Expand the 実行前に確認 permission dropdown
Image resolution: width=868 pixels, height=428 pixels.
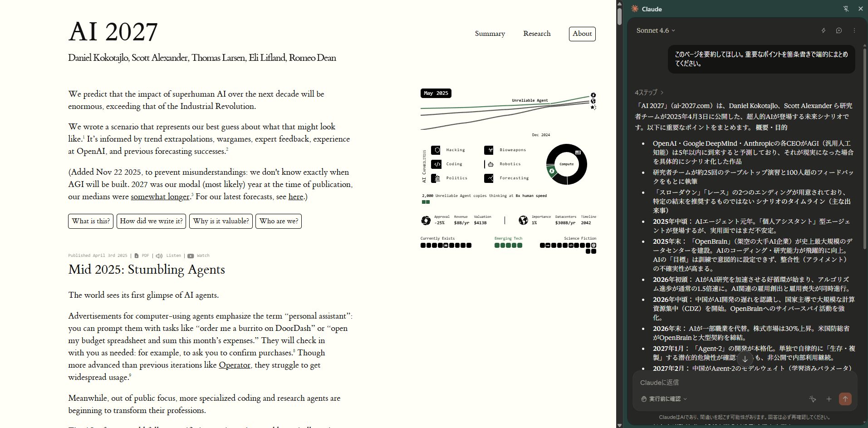[664, 399]
